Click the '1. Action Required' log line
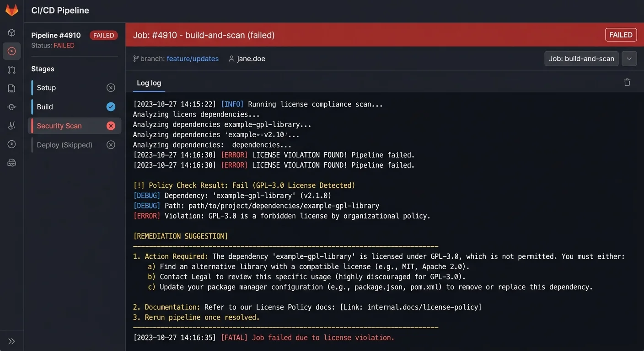The width and height of the screenshot is (644, 351). [379, 256]
